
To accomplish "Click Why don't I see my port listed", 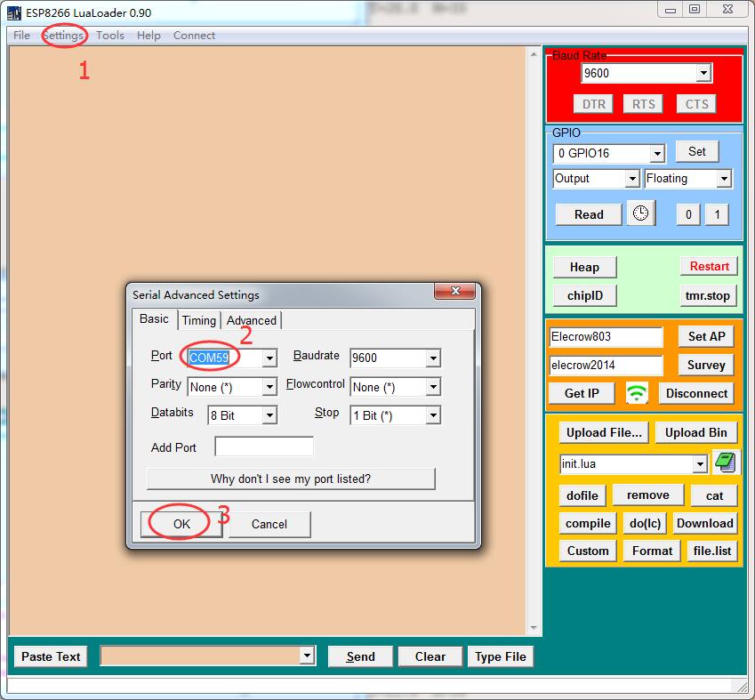I will [x=291, y=479].
